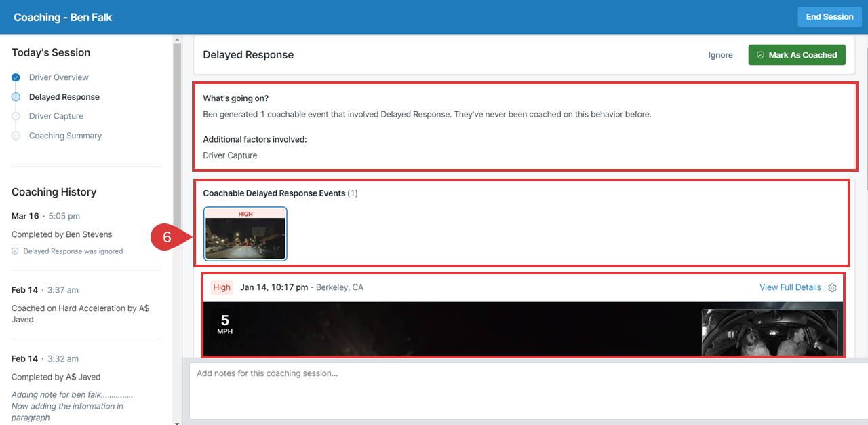Go to Driver Overview step

click(59, 77)
